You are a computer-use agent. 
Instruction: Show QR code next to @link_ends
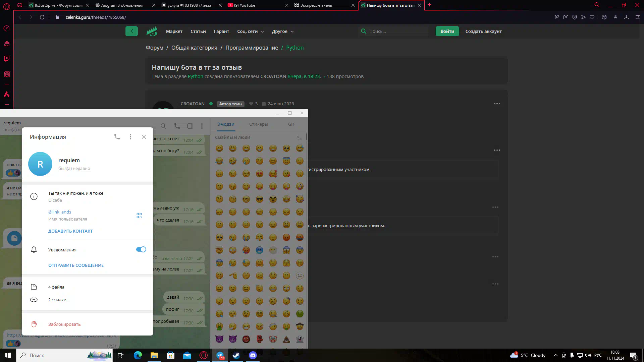point(139,216)
